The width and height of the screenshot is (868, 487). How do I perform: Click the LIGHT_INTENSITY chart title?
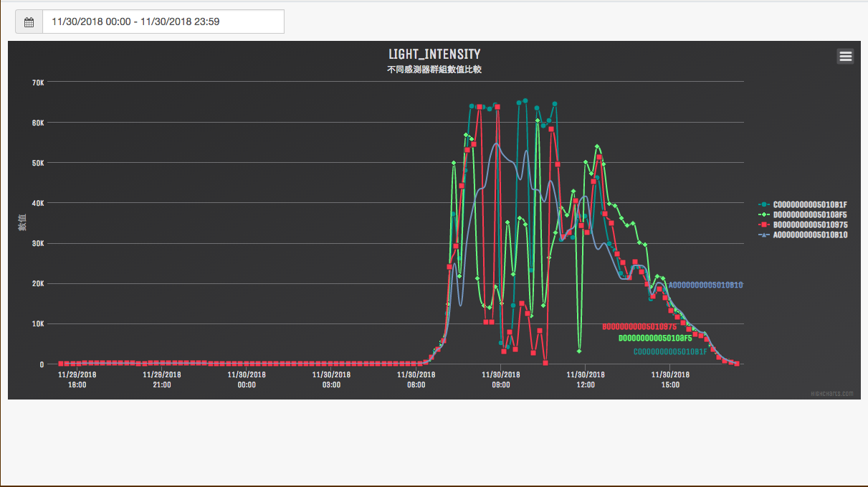(x=434, y=55)
